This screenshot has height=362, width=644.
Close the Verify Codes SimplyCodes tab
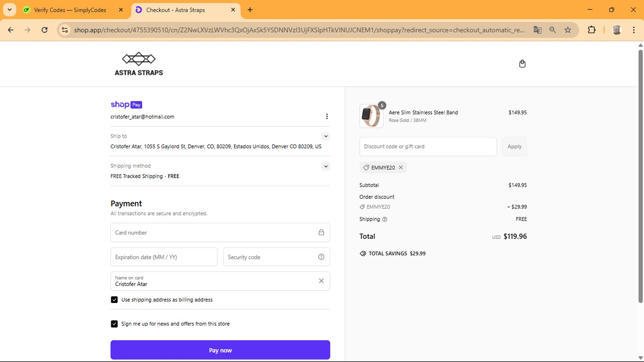[x=121, y=10]
